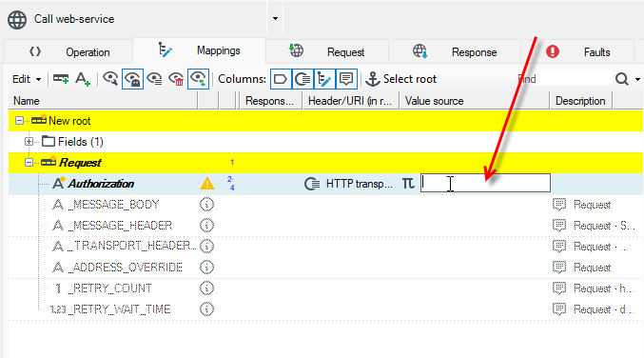The width and height of the screenshot is (644, 358).
Task: Select the _RETRY_COUNT row
Action: click(325, 288)
